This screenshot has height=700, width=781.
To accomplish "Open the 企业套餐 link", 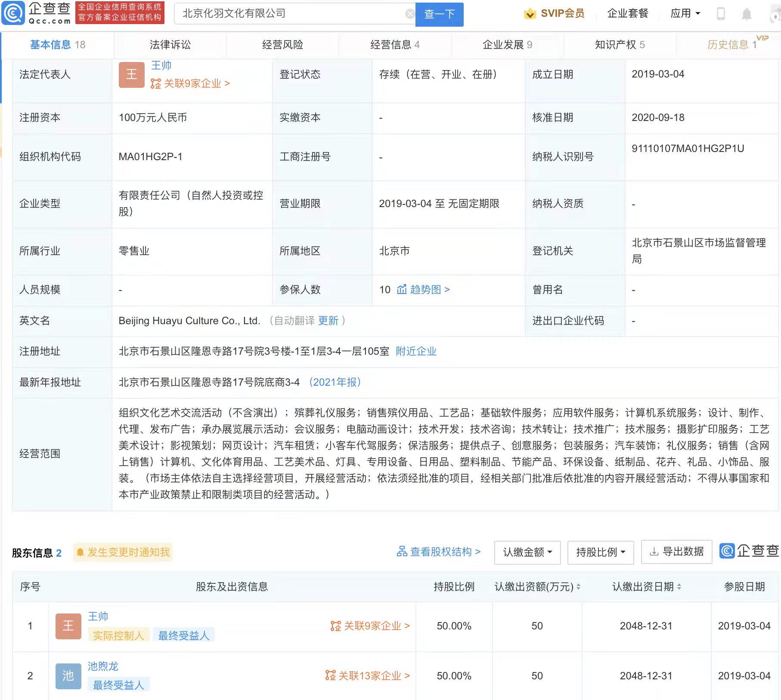I will [628, 14].
